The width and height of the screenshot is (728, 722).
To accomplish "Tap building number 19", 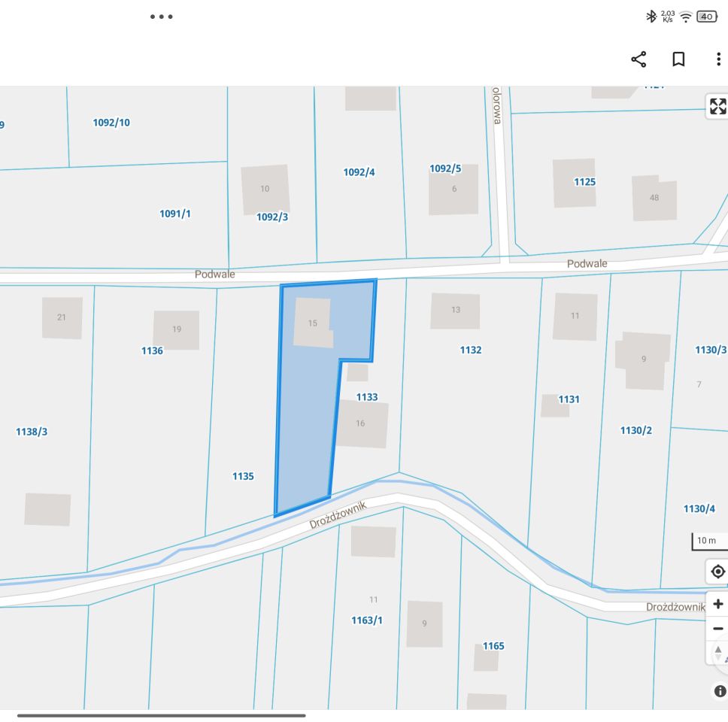I will [177, 329].
